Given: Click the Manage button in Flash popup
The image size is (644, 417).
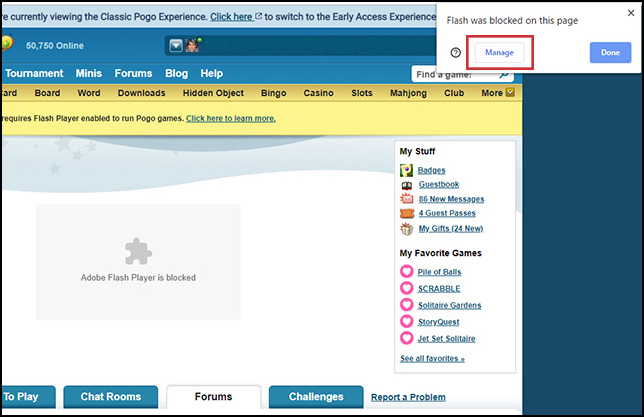Looking at the screenshot, I should point(499,53).
